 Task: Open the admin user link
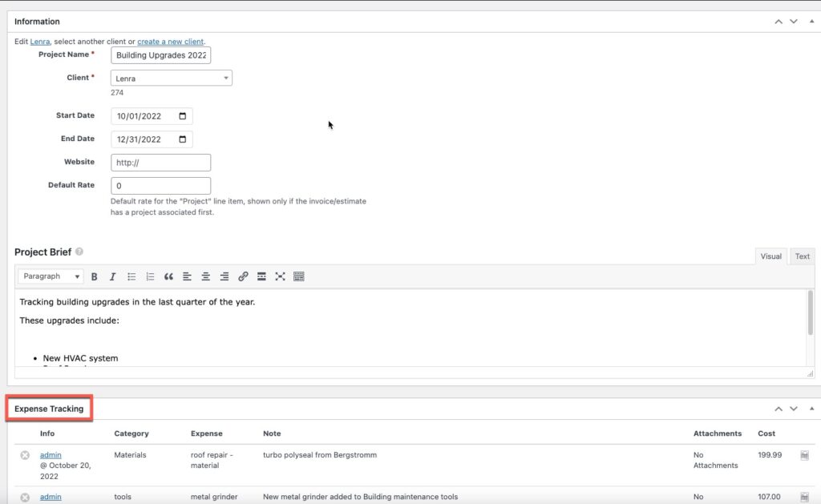(x=50, y=454)
